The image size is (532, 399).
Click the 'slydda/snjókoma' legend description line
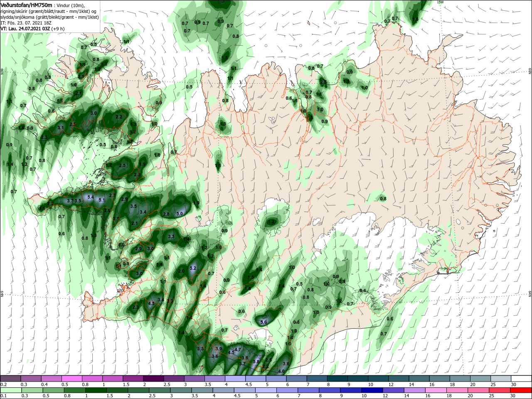49,17
